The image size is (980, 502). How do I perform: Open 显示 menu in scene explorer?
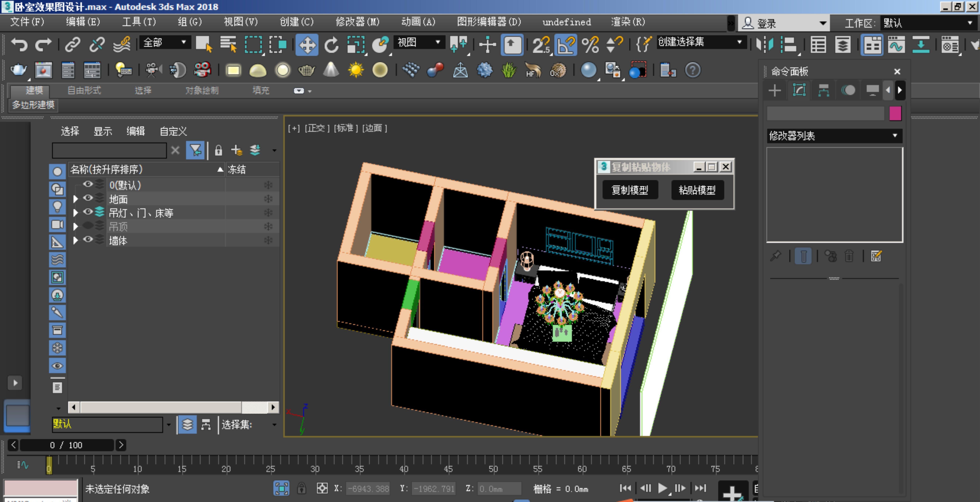click(x=103, y=131)
